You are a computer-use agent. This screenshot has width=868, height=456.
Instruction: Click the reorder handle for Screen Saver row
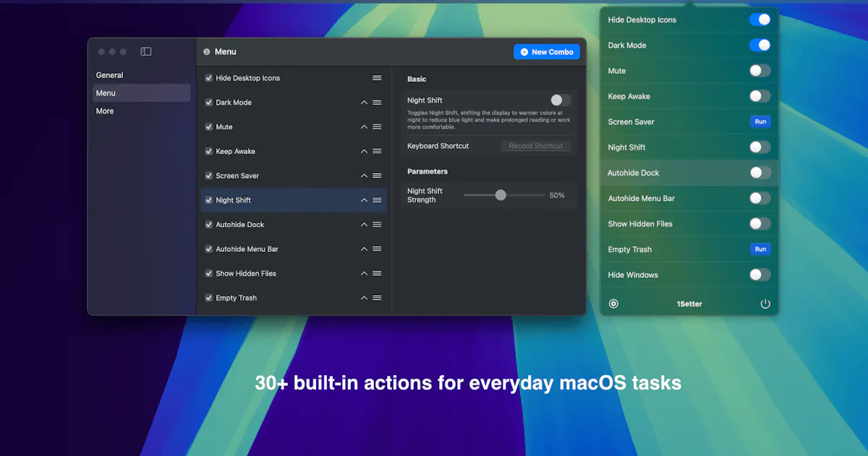click(377, 176)
